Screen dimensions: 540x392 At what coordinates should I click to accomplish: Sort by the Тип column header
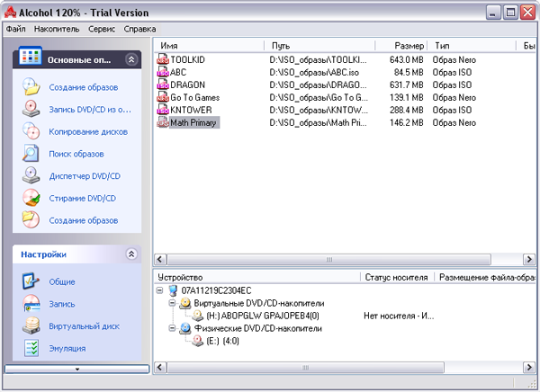(x=472, y=46)
